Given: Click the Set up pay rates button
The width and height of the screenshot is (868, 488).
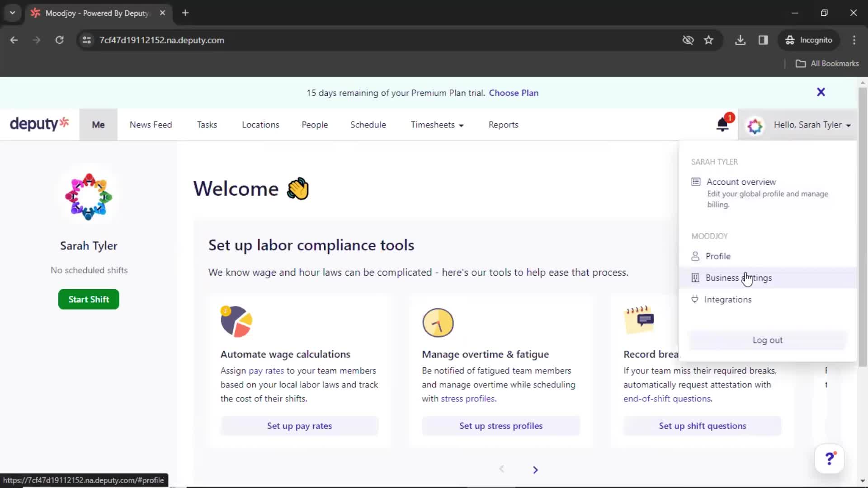Looking at the screenshot, I should click(299, 426).
